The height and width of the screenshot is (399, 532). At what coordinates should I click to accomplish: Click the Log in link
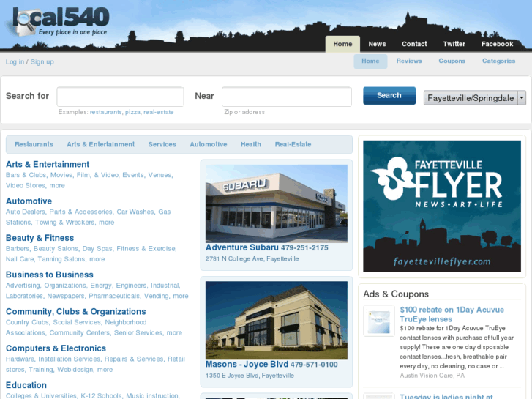pos(15,61)
